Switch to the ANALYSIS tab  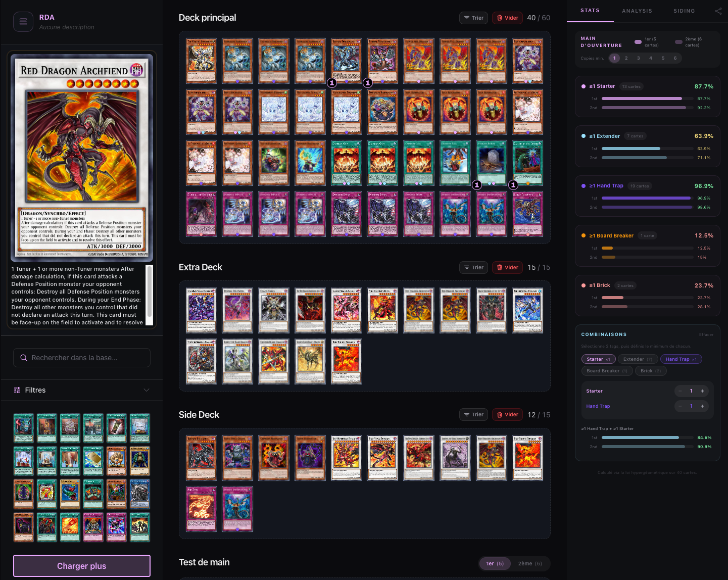pos(637,11)
